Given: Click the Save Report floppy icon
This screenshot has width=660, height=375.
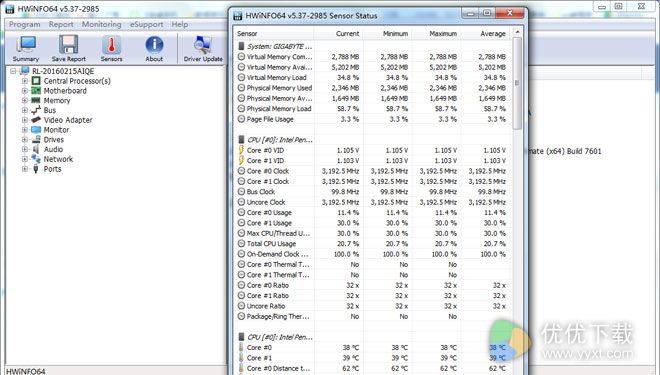Looking at the screenshot, I should [69, 45].
